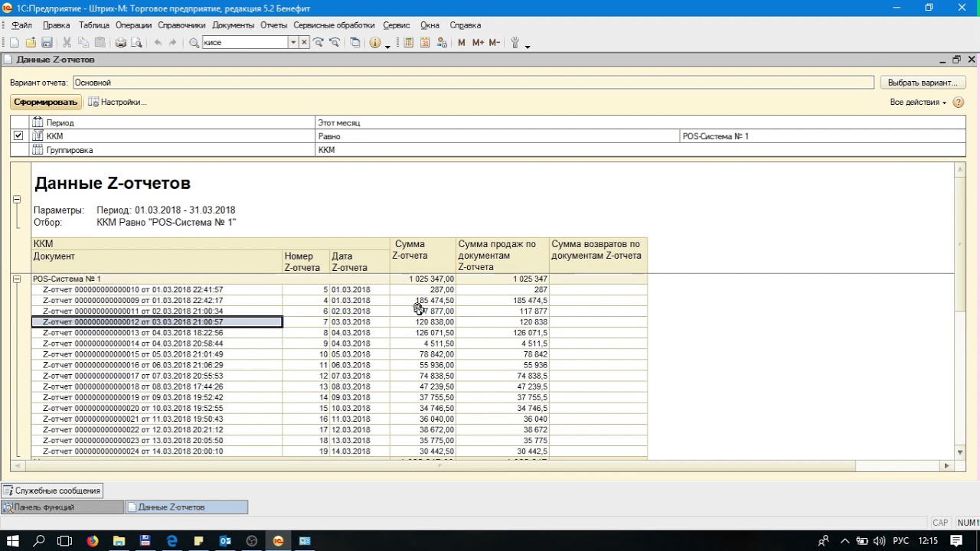This screenshot has width=980, height=551.
Task: Click the magnifier search icon in toolbar
Action: click(194, 43)
